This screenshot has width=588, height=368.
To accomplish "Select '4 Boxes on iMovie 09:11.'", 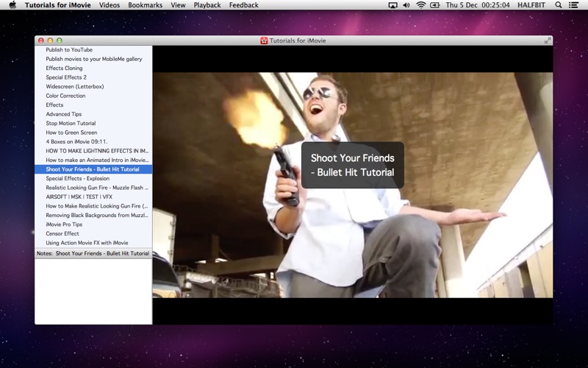I will coord(93,141).
